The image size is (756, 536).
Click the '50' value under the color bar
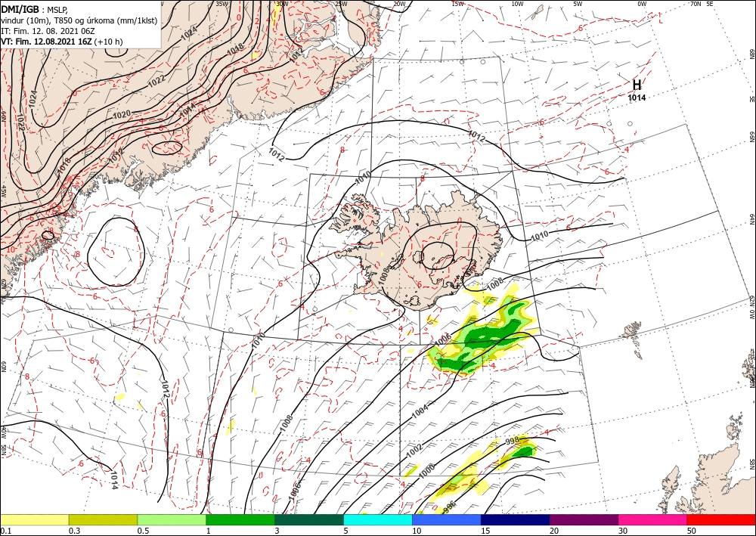pos(692,531)
